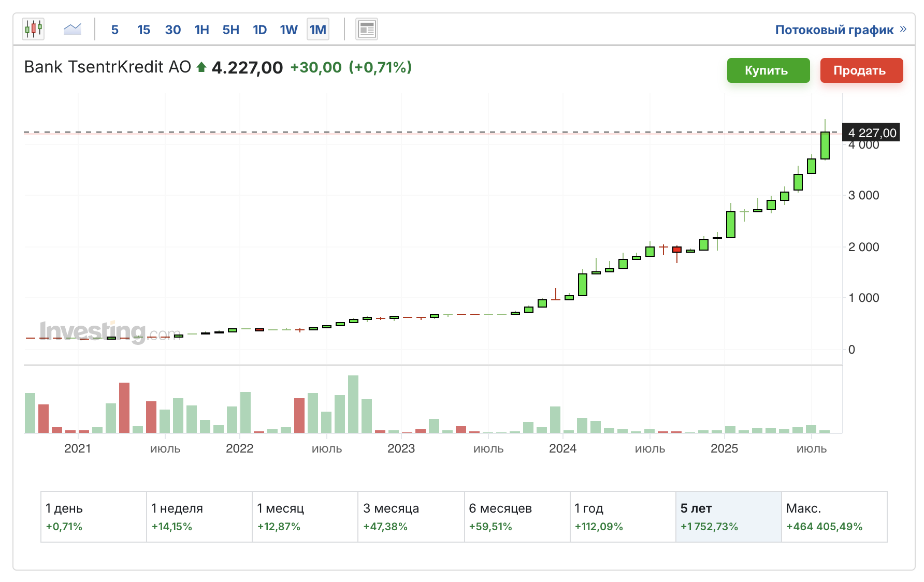924x582 pixels.
Task: Switch to the 1 год period tab
Action: 623,516
